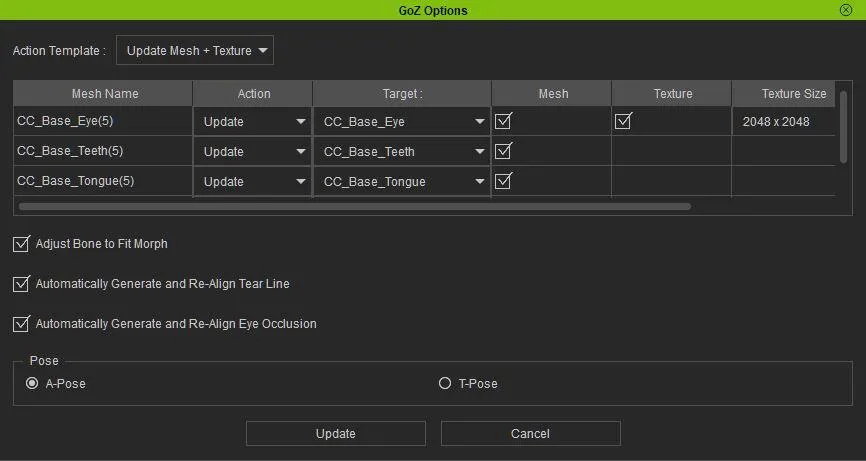Click the Update button

pos(336,434)
